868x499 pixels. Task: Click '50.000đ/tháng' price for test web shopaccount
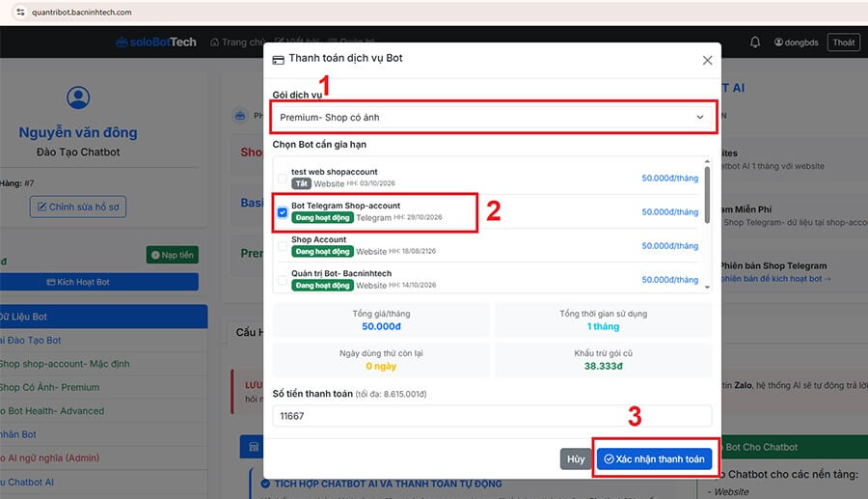tap(670, 179)
